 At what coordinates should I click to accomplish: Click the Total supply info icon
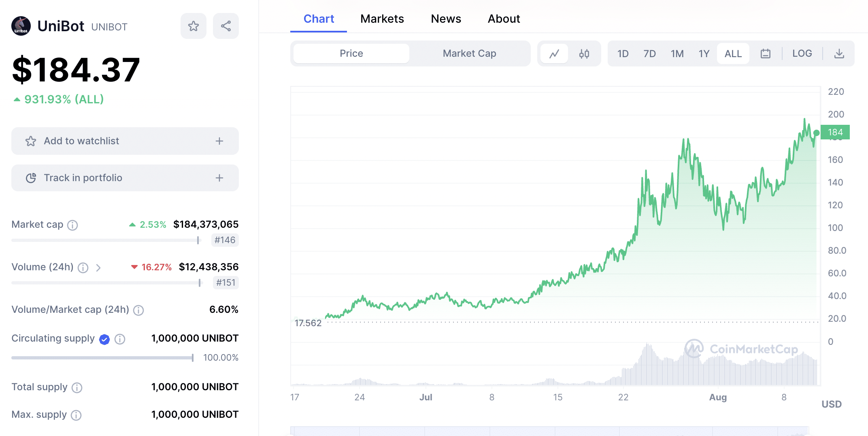77,387
